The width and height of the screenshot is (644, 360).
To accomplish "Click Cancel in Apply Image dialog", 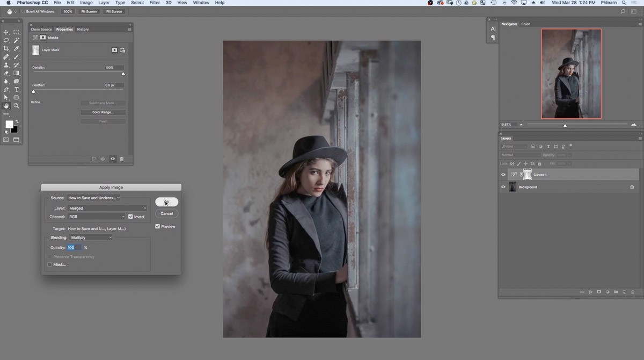I will (x=166, y=213).
